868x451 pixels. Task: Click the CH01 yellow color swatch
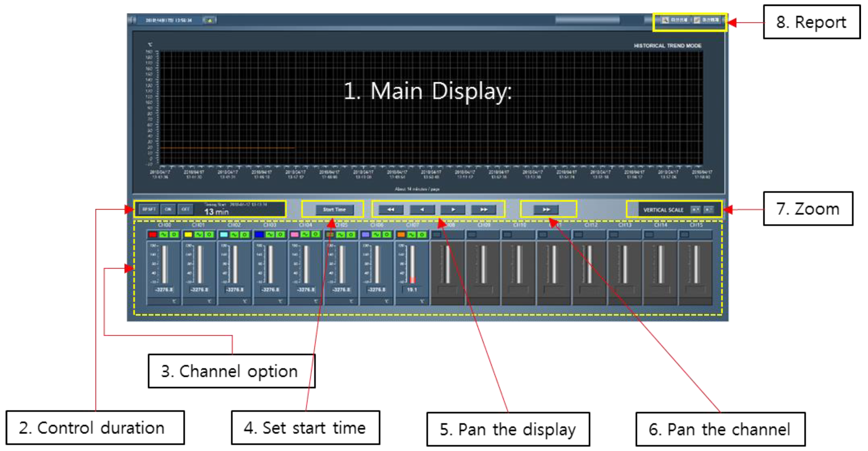(188, 235)
